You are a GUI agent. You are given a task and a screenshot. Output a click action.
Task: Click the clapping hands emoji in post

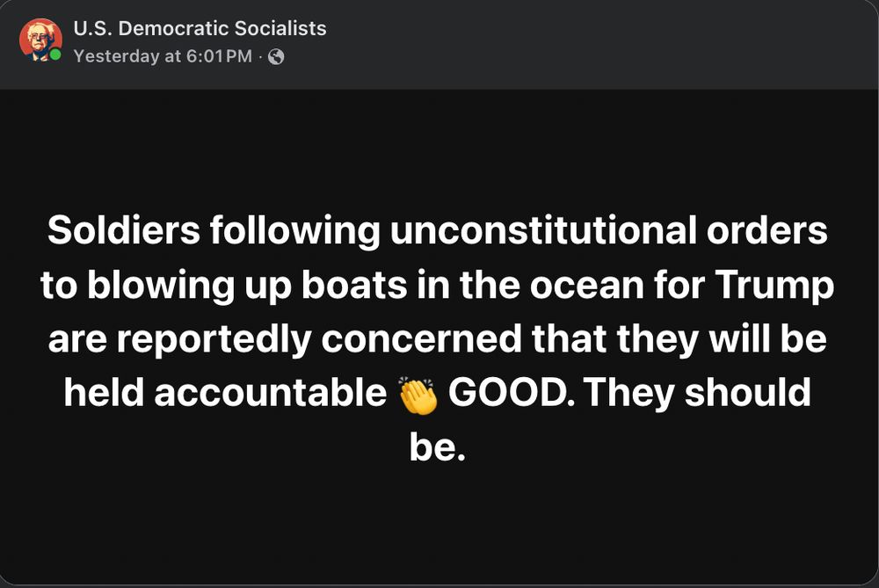click(x=418, y=395)
